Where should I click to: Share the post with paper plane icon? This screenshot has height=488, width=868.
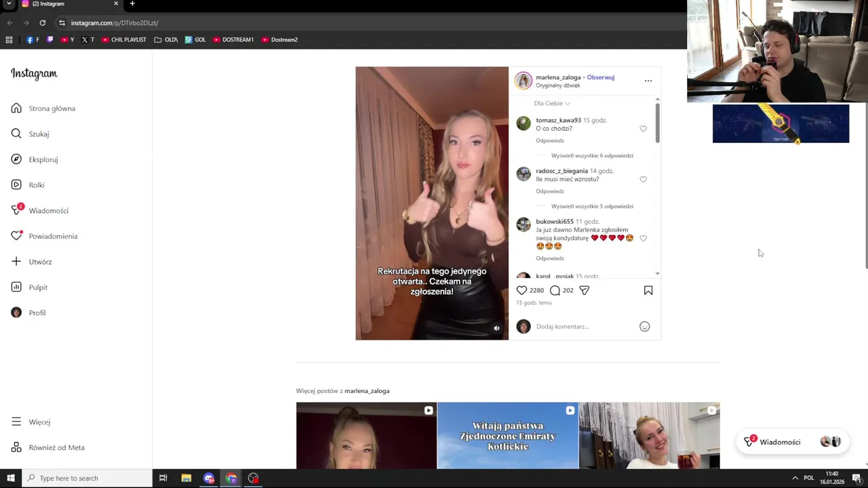[584, 290]
